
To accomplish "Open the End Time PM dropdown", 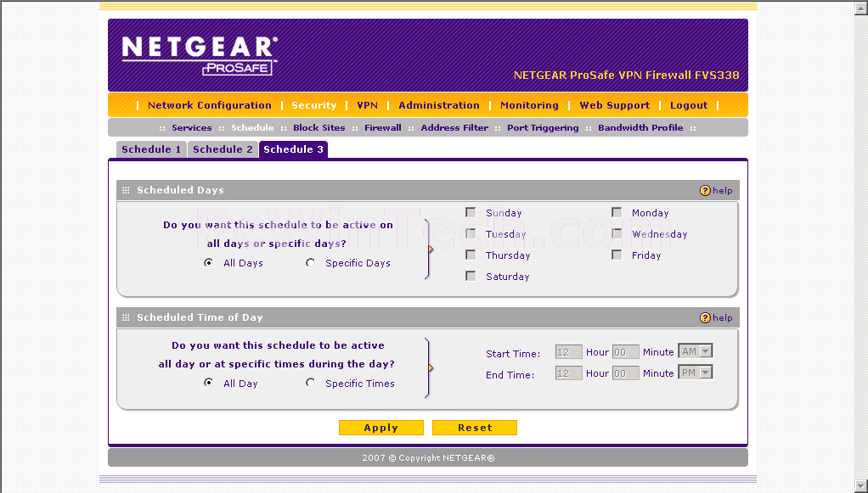I will (x=696, y=373).
